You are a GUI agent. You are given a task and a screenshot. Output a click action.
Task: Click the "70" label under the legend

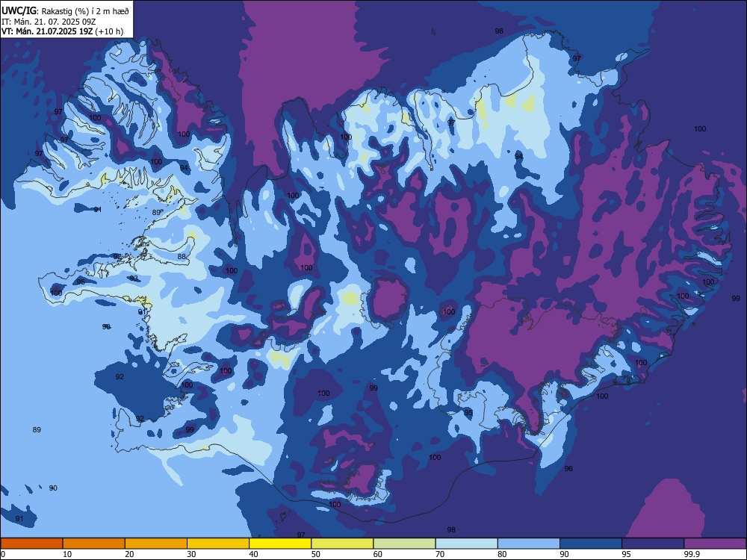(440, 554)
